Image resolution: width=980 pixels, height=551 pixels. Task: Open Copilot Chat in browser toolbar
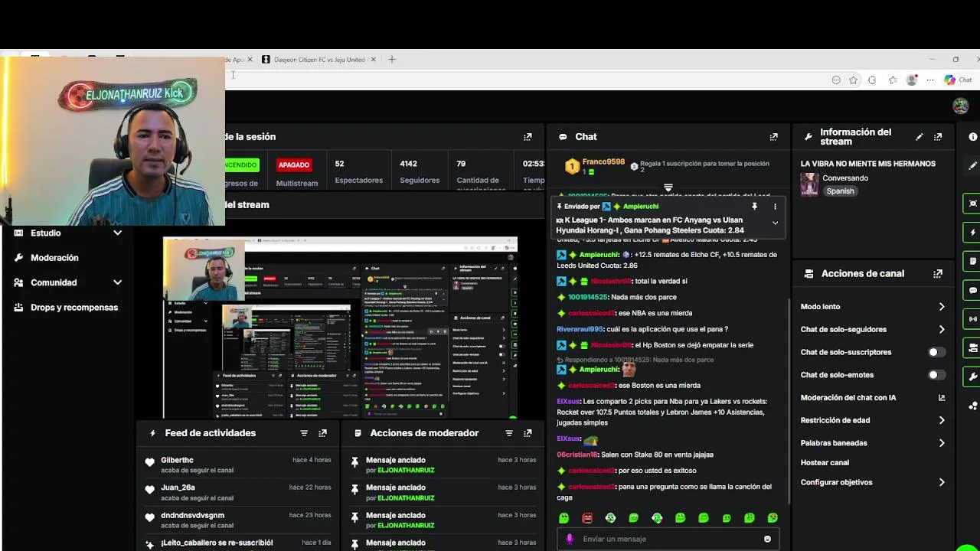(958, 80)
